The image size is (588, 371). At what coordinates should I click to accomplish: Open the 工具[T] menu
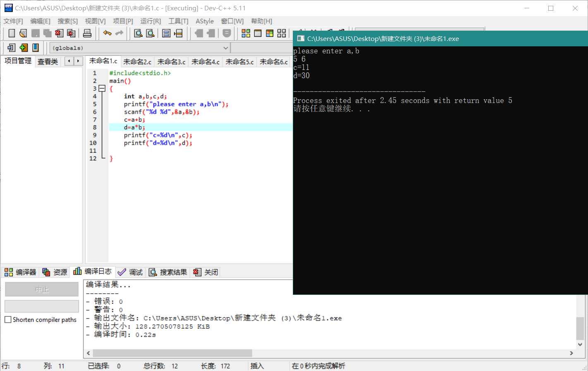(x=178, y=21)
